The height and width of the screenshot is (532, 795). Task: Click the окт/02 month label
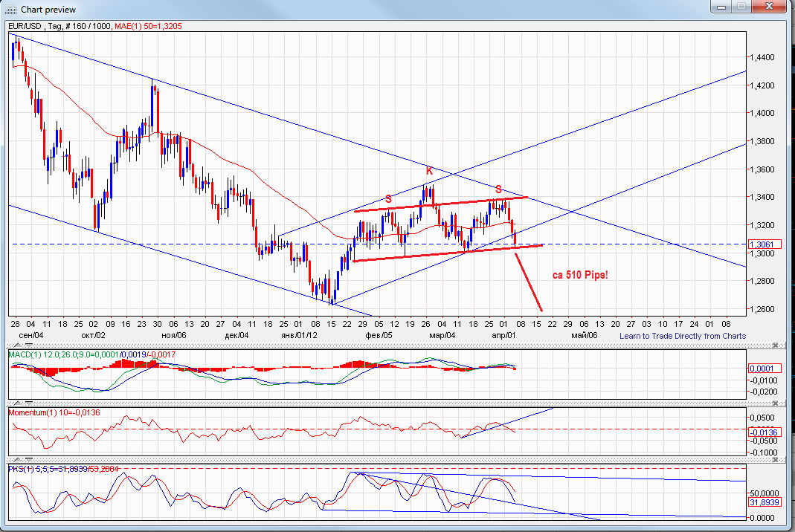click(93, 335)
